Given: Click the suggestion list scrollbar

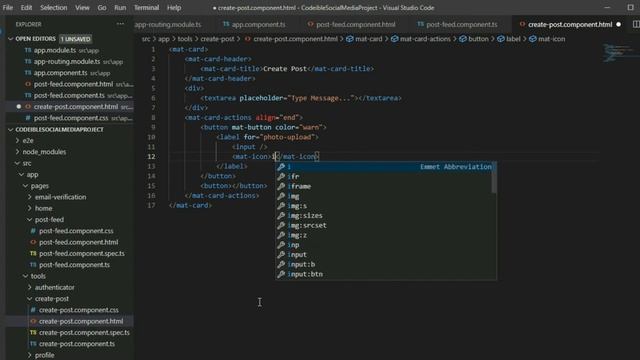Looking at the screenshot, I should 494,177.
